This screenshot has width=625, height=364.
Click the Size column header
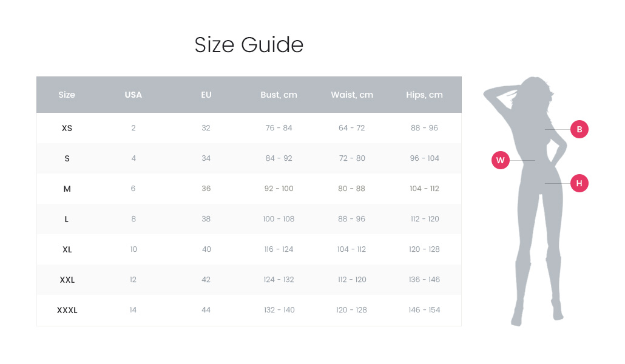coord(67,95)
